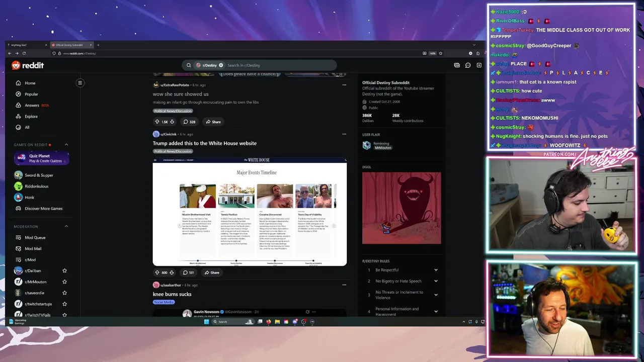644x362 pixels.
Task: Open a new browser tab
Action: coord(98,45)
